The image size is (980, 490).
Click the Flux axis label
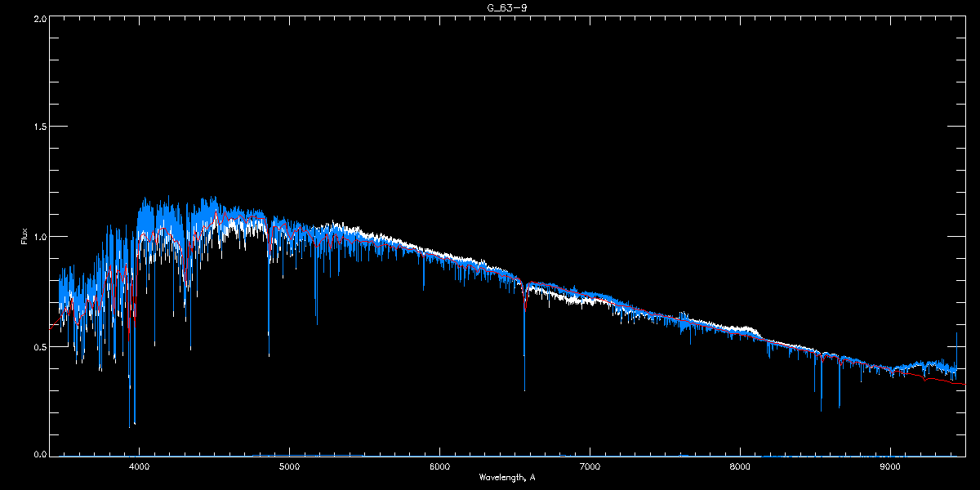click(x=24, y=236)
